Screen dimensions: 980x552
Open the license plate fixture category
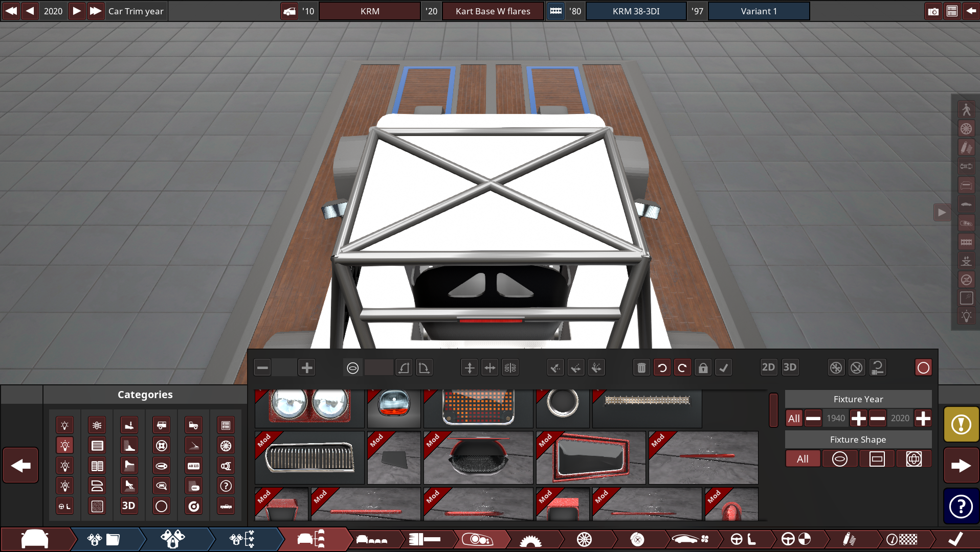coord(193,466)
